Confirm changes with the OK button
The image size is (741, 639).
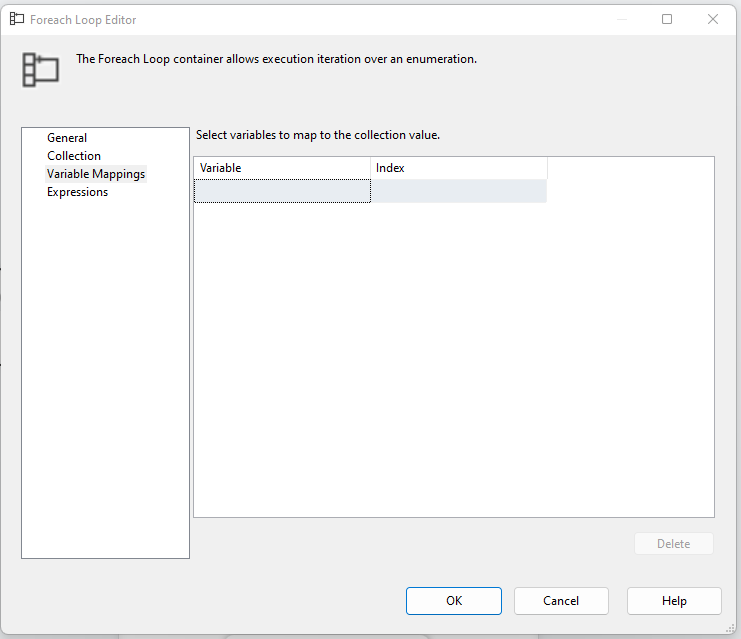[454, 601]
